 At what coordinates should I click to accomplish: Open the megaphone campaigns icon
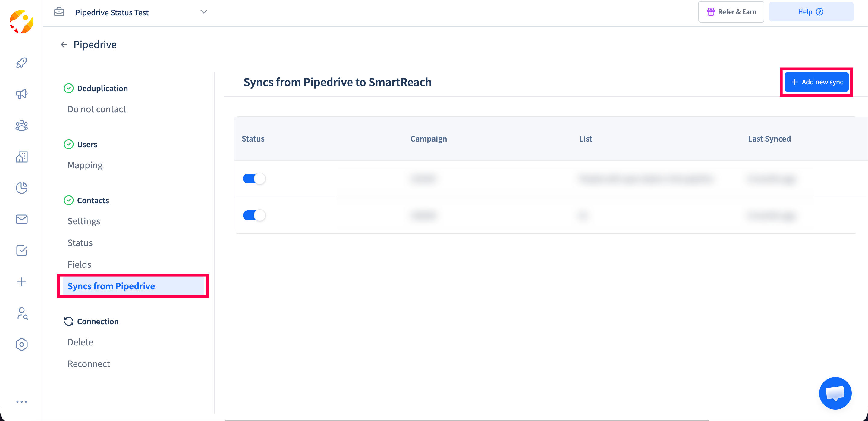click(22, 94)
